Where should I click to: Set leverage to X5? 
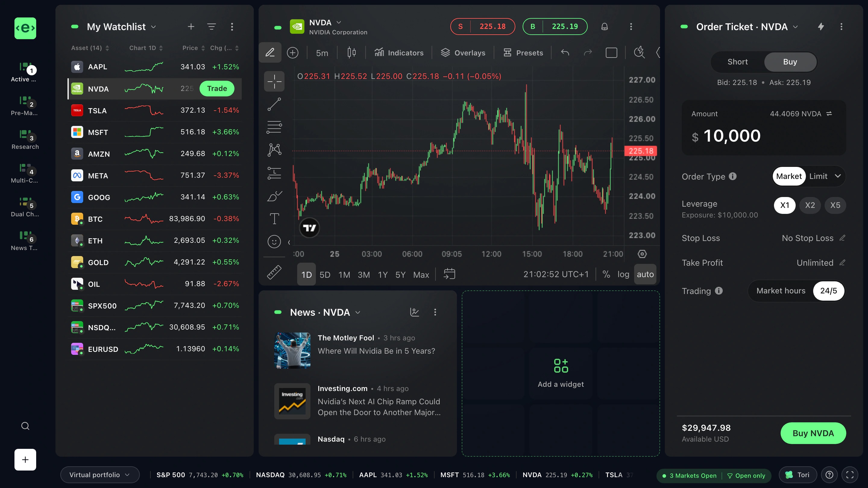click(835, 205)
